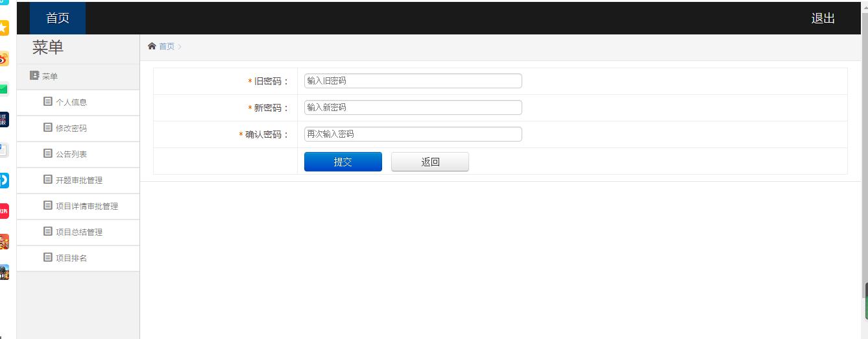Open the 修改密码 menu item
868x339 pixels.
(x=78, y=129)
